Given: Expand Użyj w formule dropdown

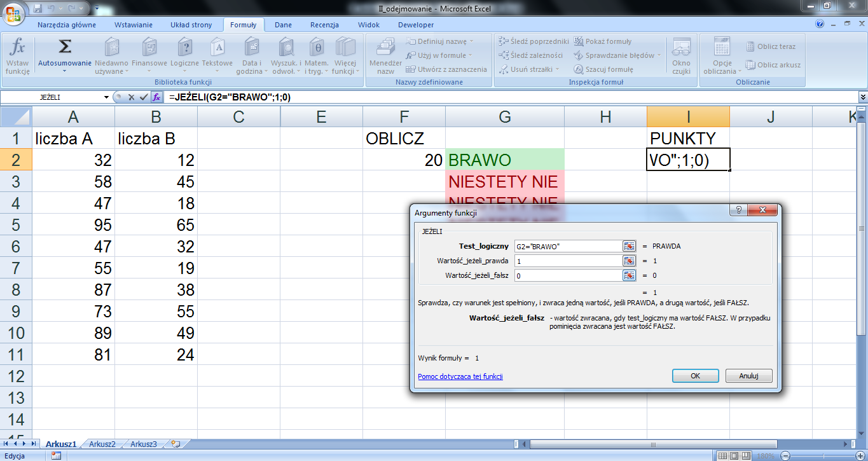Looking at the screenshot, I should (x=471, y=55).
